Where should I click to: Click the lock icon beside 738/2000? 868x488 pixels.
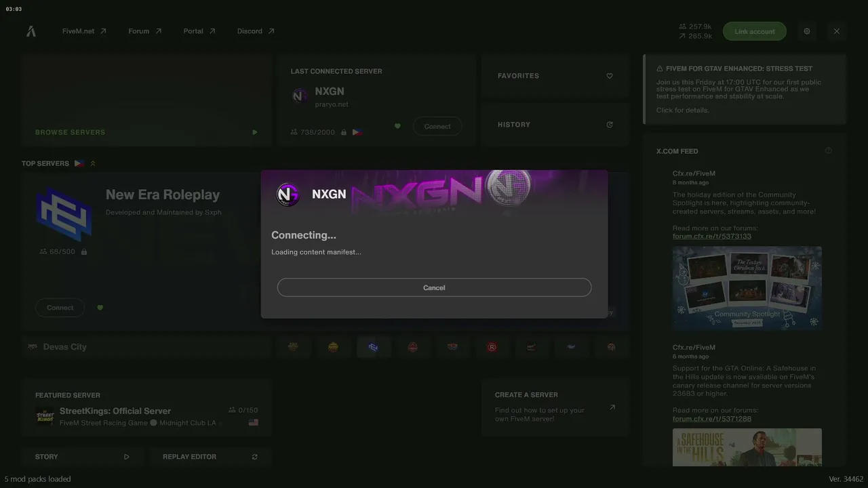coord(344,132)
